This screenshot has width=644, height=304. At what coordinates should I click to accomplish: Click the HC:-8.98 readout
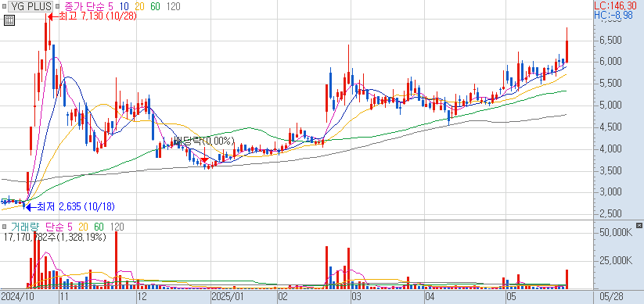613,15
